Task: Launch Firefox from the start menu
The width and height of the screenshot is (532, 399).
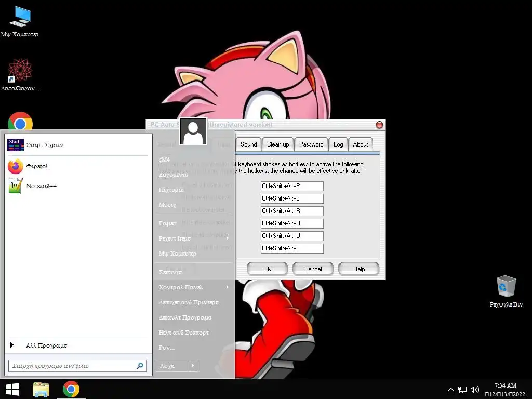Action: click(77, 166)
